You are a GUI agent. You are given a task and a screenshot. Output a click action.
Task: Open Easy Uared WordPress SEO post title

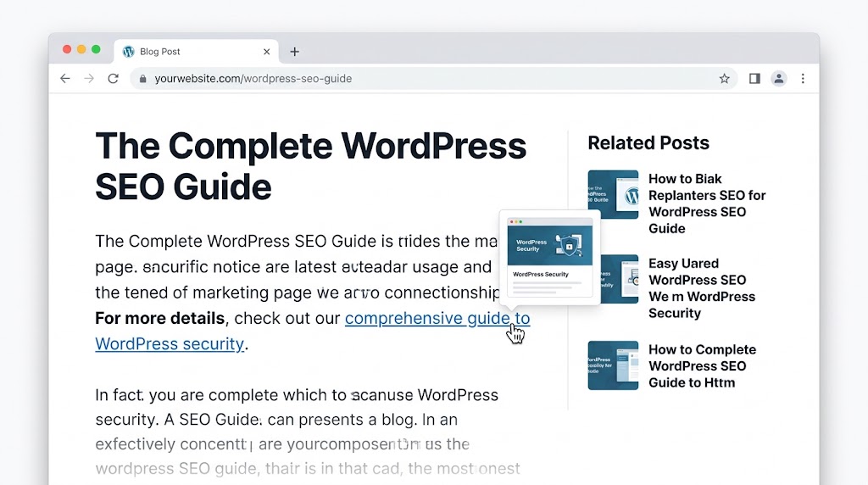click(x=702, y=288)
